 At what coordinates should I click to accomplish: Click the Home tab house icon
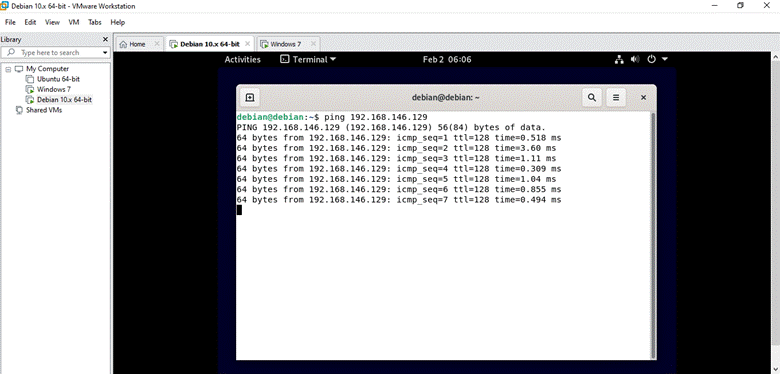(123, 44)
